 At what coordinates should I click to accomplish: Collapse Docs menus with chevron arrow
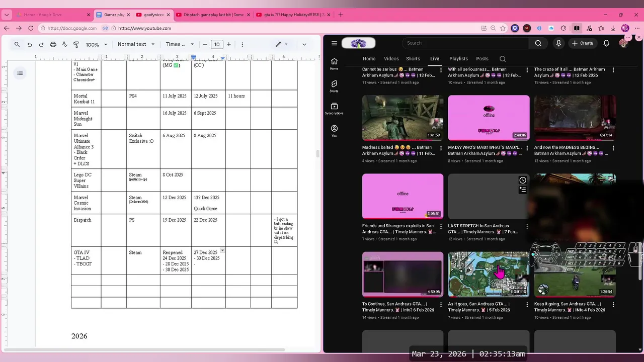tap(304, 44)
